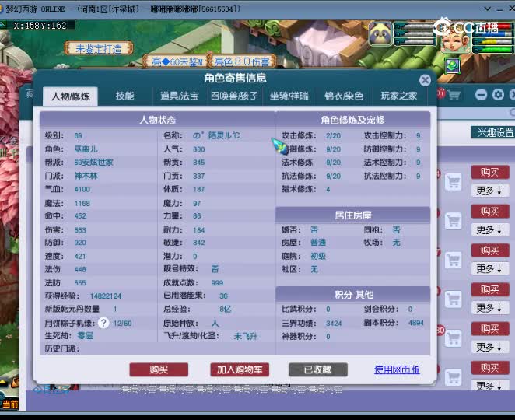Click the 获得经验 value 14822124
515x420 pixels.
tap(106, 296)
